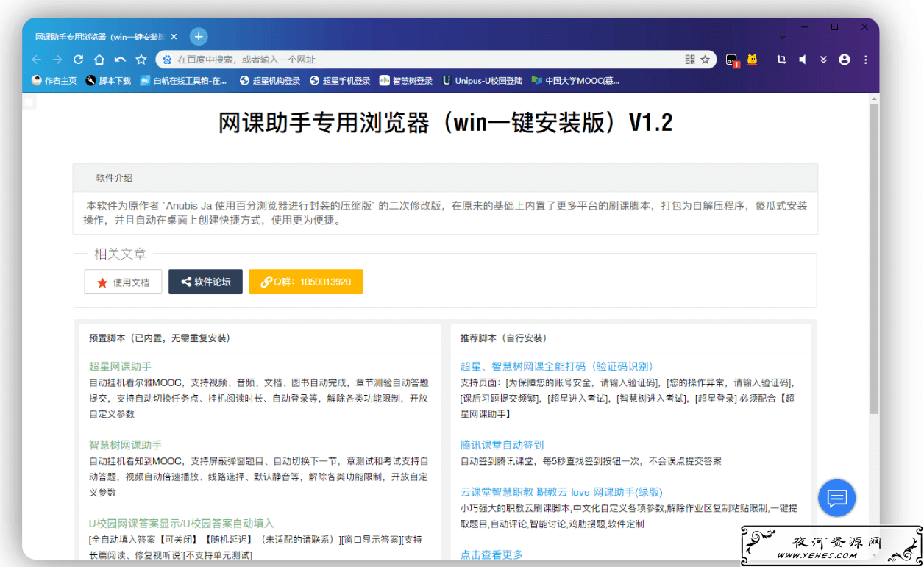Image resolution: width=924 pixels, height=567 pixels.
Task: Open 智慧树登录 bookmark
Action: point(406,81)
